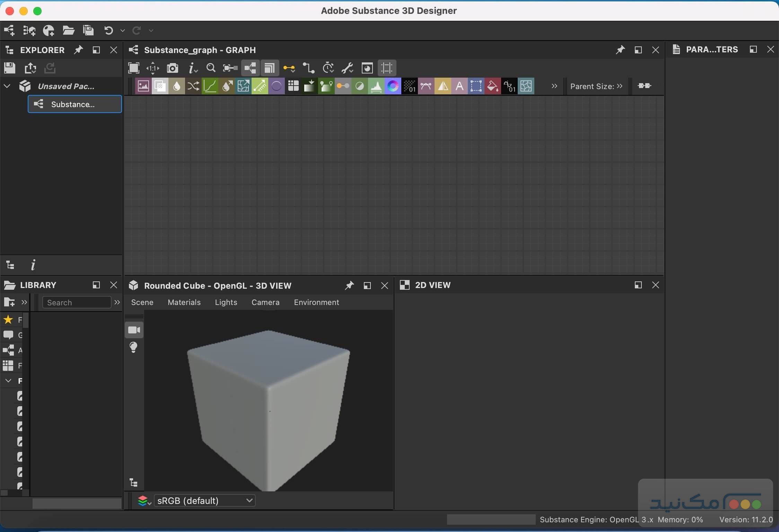Select the HSL color adjustment node

tap(393, 86)
